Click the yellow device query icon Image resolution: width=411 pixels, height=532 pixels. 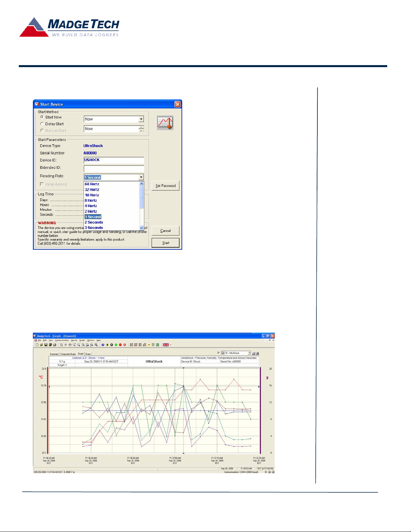(107, 345)
